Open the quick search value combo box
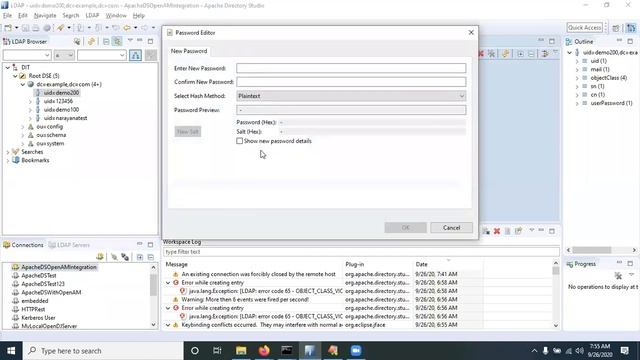The width and height of the screenshot is (640, 360). (102, 55)
